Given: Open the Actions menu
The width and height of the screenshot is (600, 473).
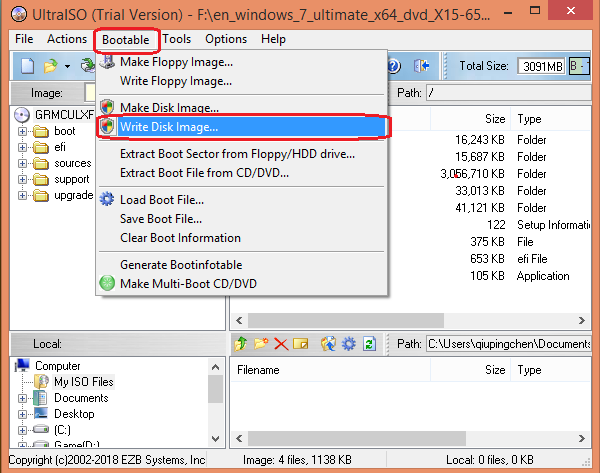Looking at the screenshot, I should (67, 39).
